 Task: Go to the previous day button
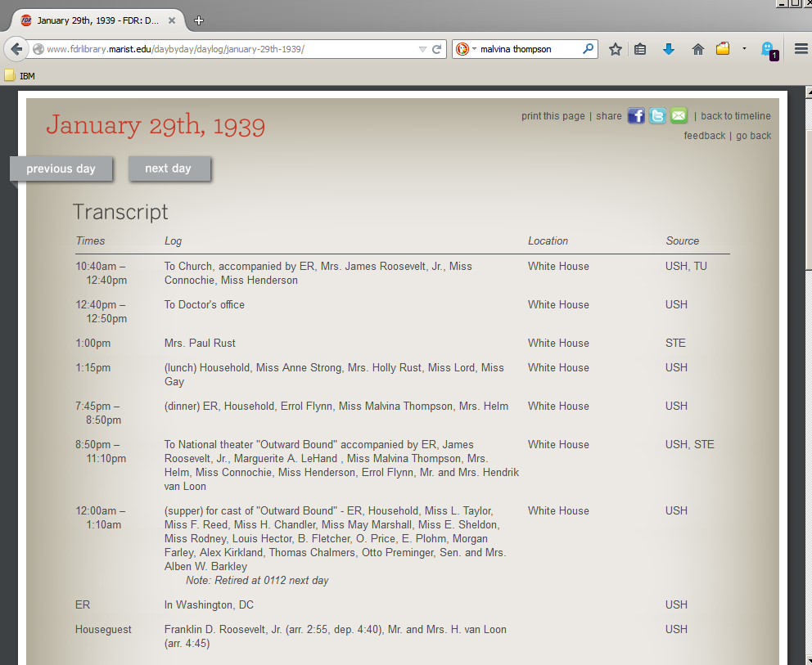(61, 168)
